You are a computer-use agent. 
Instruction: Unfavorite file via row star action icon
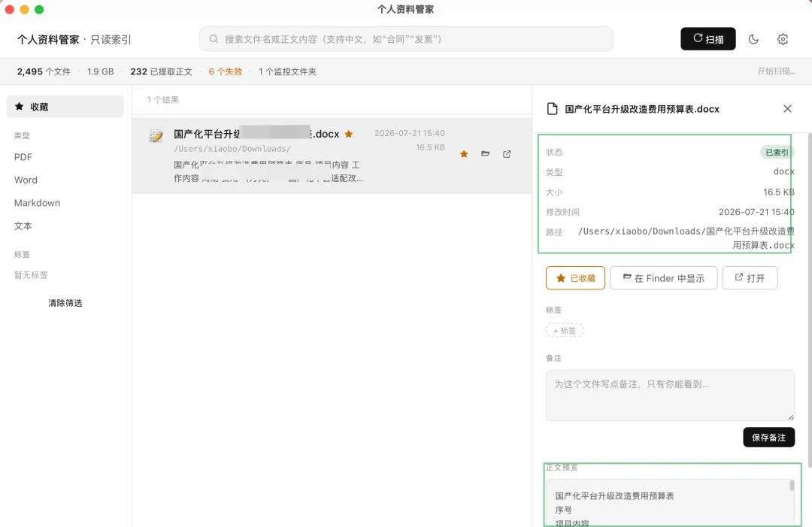(x=464, y=154)
